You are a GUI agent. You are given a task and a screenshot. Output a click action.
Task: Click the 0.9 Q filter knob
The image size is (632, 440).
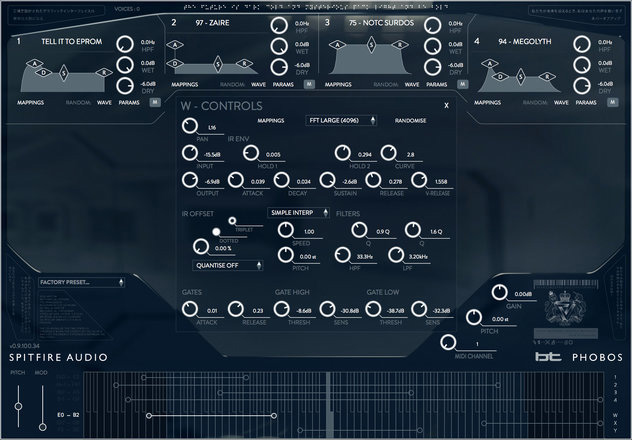(x=359, y=230)
